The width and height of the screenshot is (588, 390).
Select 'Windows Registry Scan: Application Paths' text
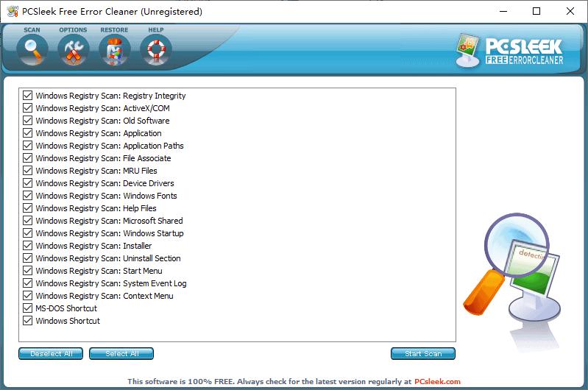click(110, 146)
